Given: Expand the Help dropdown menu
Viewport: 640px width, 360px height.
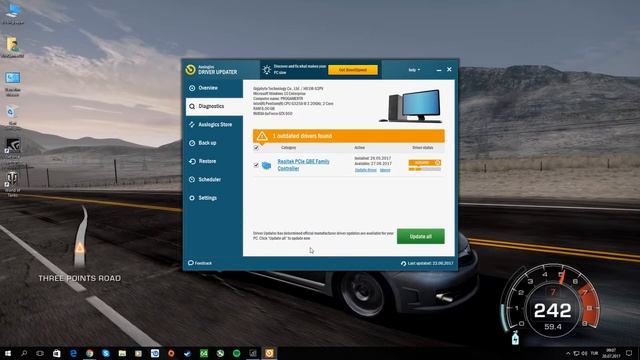Looking at the screenshot, I should click(x=414, y=70).
